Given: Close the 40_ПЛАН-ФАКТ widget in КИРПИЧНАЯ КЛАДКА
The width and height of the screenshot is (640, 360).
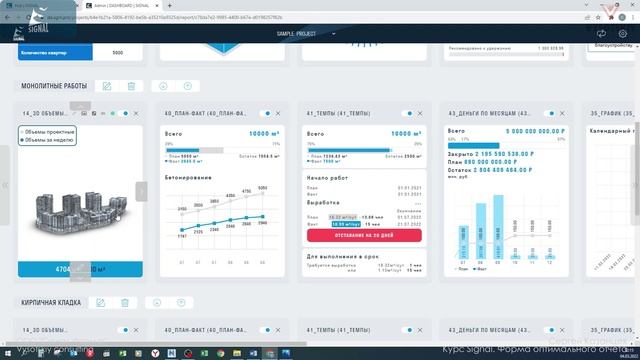Looking at the screenshot, I should (278, 330).
